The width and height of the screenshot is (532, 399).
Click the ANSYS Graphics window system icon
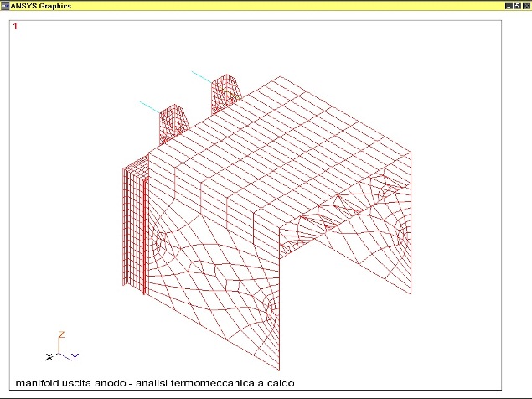coord(5,5)
